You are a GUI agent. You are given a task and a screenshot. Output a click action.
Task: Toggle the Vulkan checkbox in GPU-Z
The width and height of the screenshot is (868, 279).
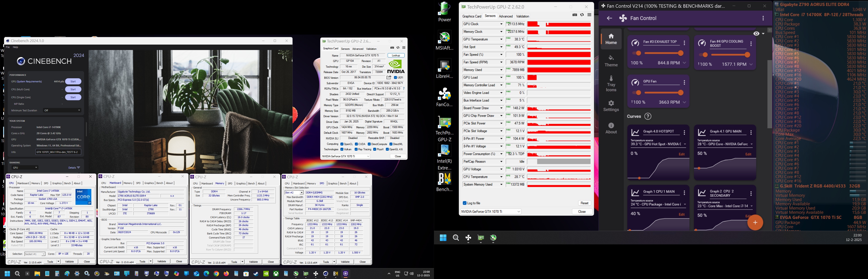342,149
